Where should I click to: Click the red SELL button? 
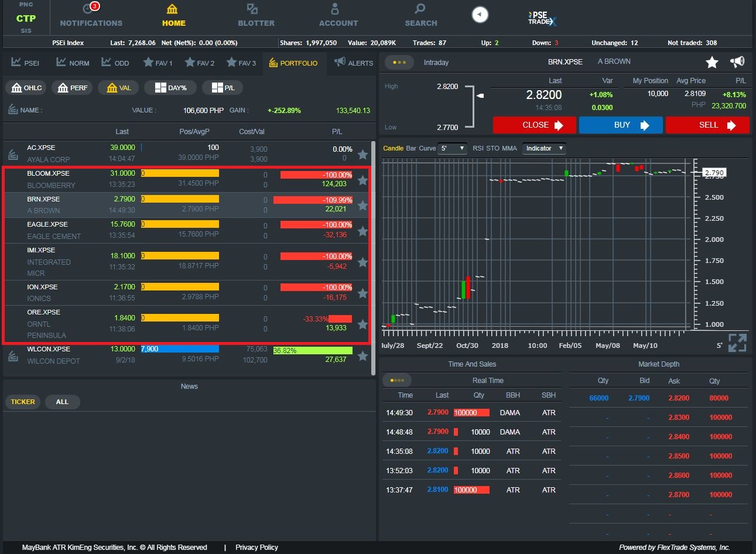[708, 125]
